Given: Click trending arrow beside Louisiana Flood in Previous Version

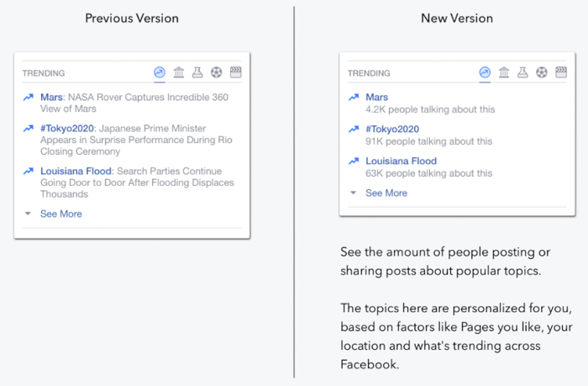Looking at the screenshot, I should pos(29,172).
